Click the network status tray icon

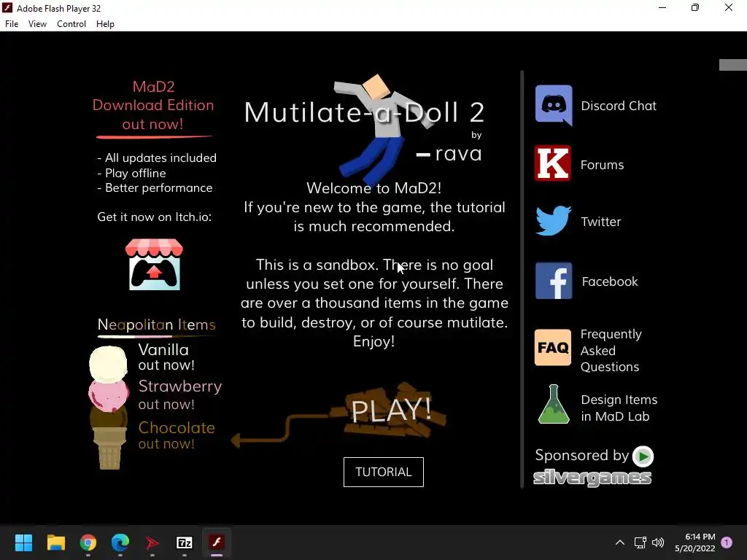(x=640, y=542)
